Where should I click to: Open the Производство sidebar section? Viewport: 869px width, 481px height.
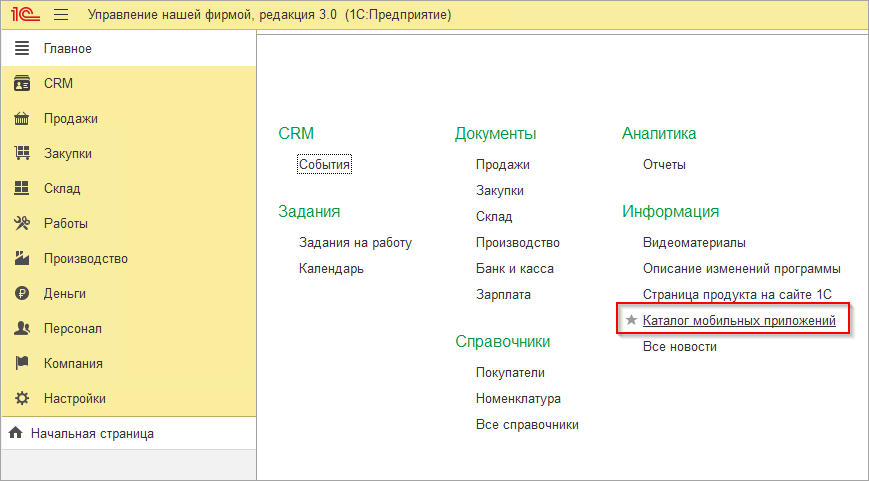(x=129, y=259)
